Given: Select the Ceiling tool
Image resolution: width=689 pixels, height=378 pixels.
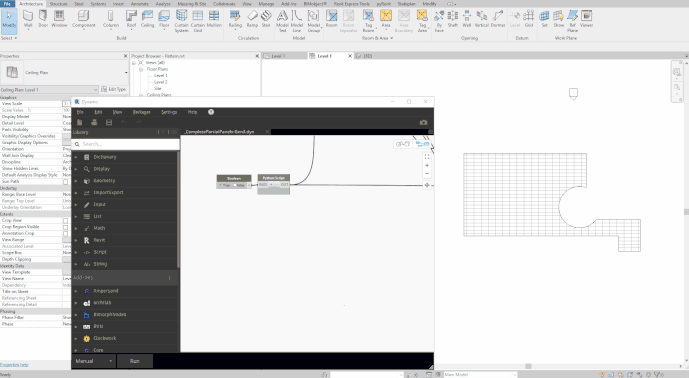Looking at the screenshot, I should click(148, 19).
